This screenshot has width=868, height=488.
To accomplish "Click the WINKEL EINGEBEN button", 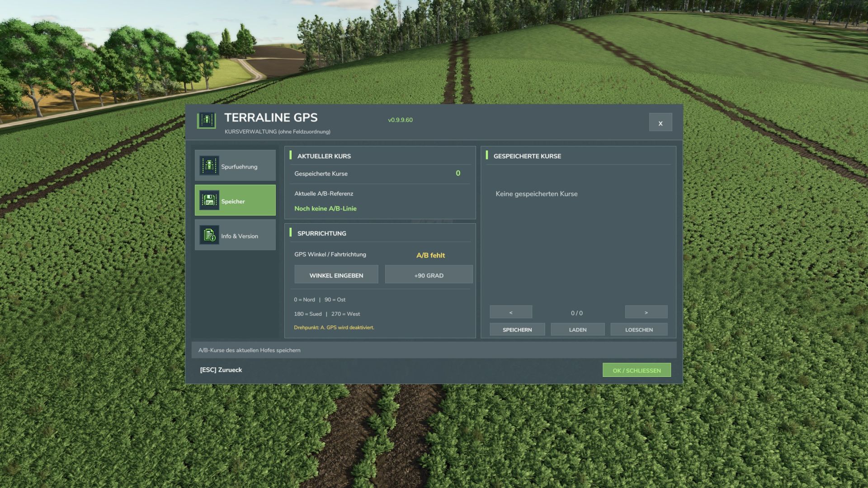I will point(336,275).
